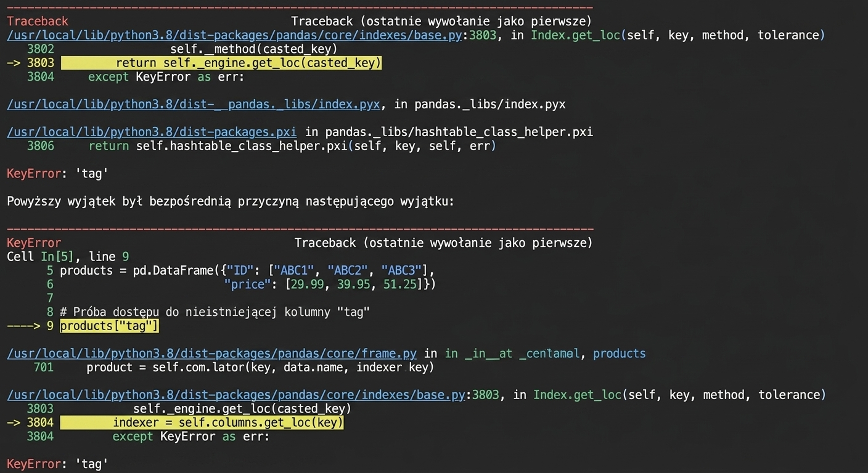Click the "price" key on line 6
This screenshot has height=473, width=868.
pos(248,285)
